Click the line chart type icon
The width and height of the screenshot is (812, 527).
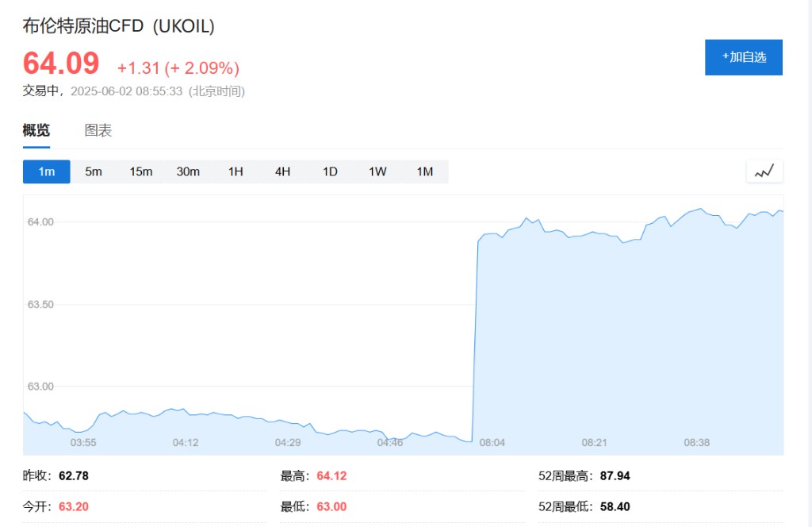pos(764,171)
